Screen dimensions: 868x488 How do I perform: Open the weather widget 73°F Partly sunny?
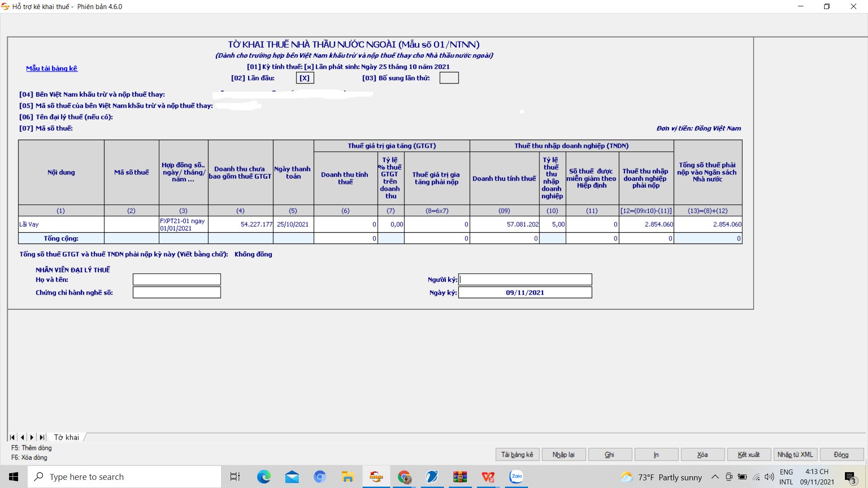pyautogui.click(x=661, y=477)
